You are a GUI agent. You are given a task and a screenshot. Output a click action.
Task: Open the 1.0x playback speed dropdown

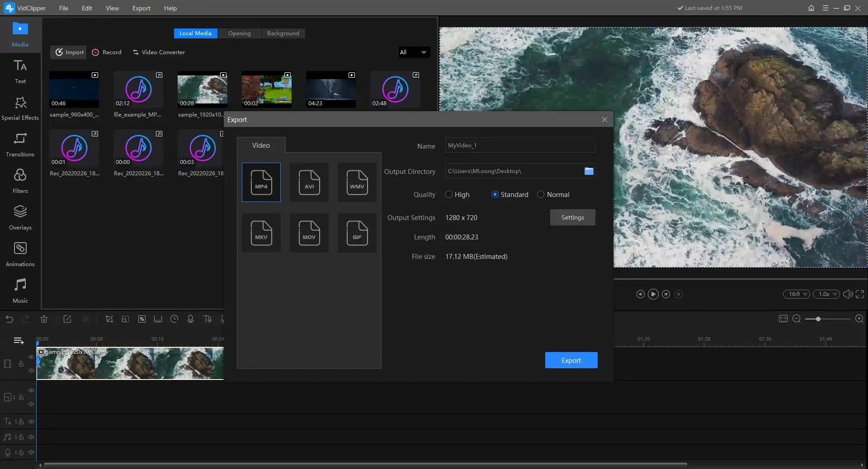pos(826,294)
